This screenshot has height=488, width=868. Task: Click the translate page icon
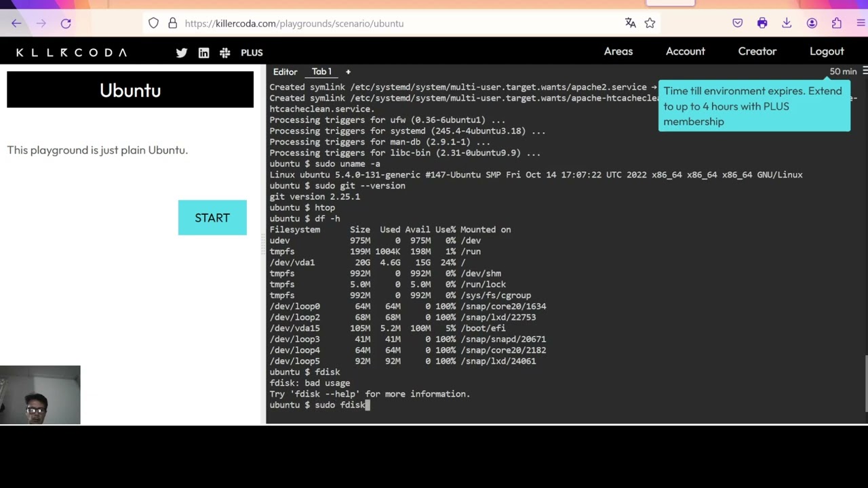(631, 23)
